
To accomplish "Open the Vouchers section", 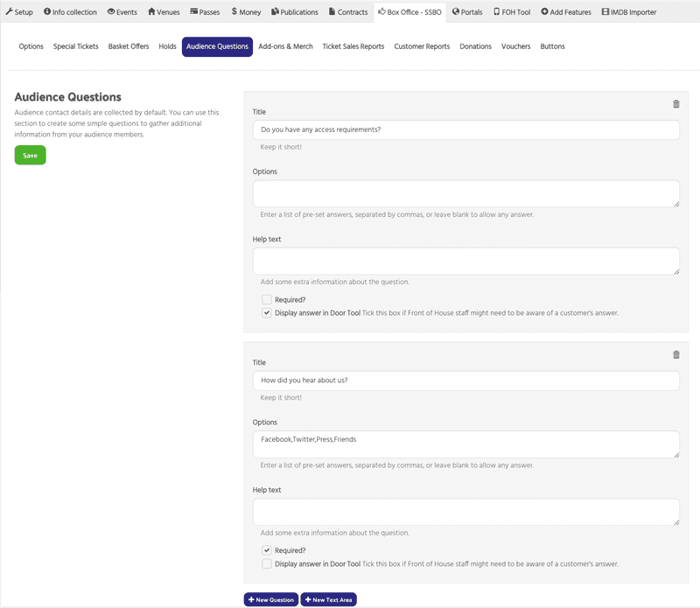I will coord(515,46).
